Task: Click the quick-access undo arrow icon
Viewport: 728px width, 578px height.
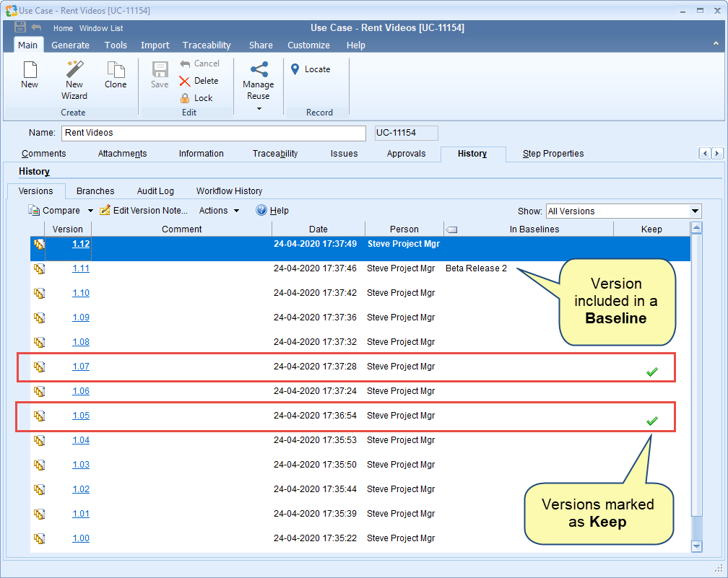Action: 36,27
